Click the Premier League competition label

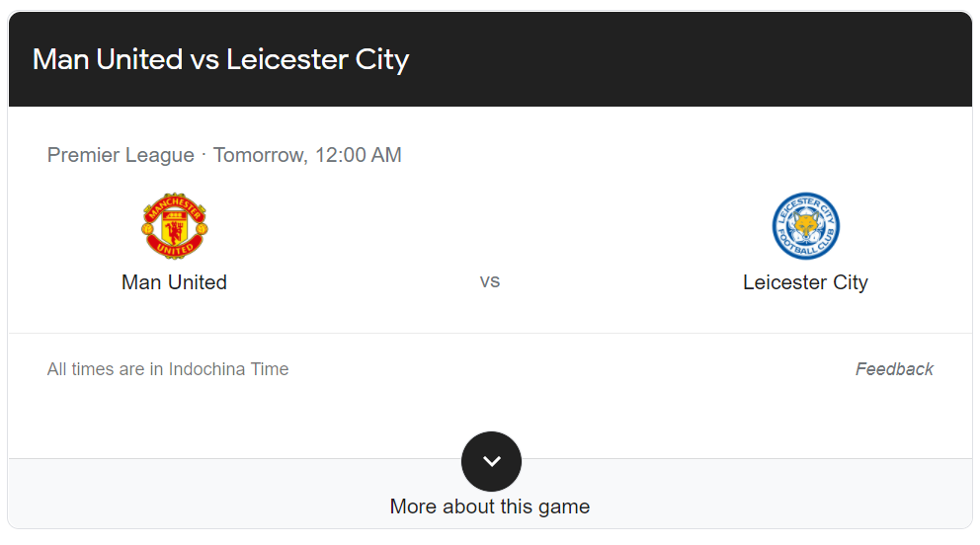click(x=121, y=155)
